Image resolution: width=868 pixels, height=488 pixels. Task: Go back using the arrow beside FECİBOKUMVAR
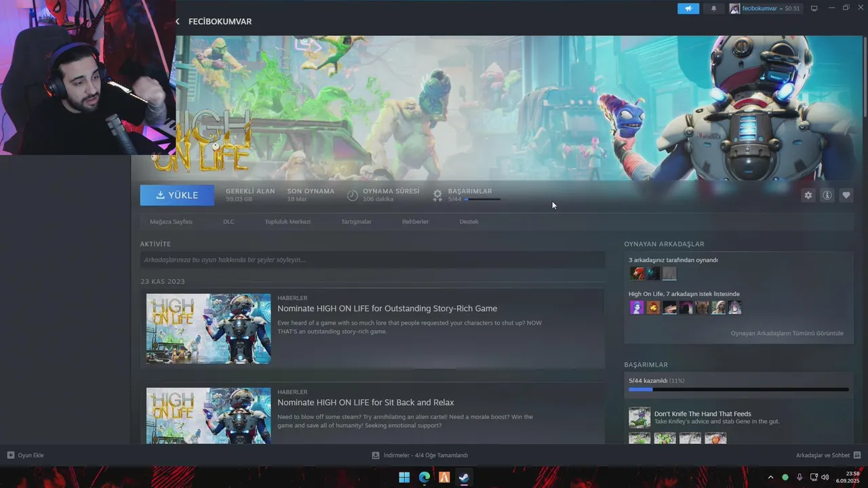coord(178,22)
